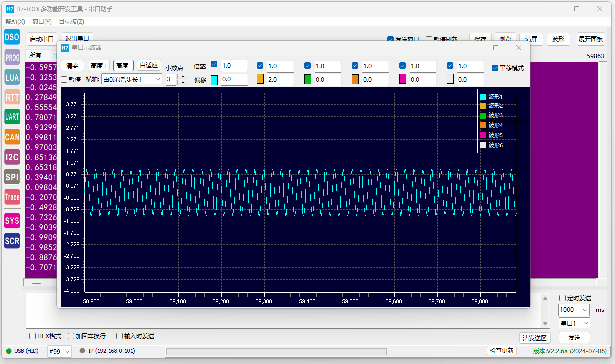Click the H7 app icon in main title bar
Screen dimensions: 615x364
(x=10, y=9)
